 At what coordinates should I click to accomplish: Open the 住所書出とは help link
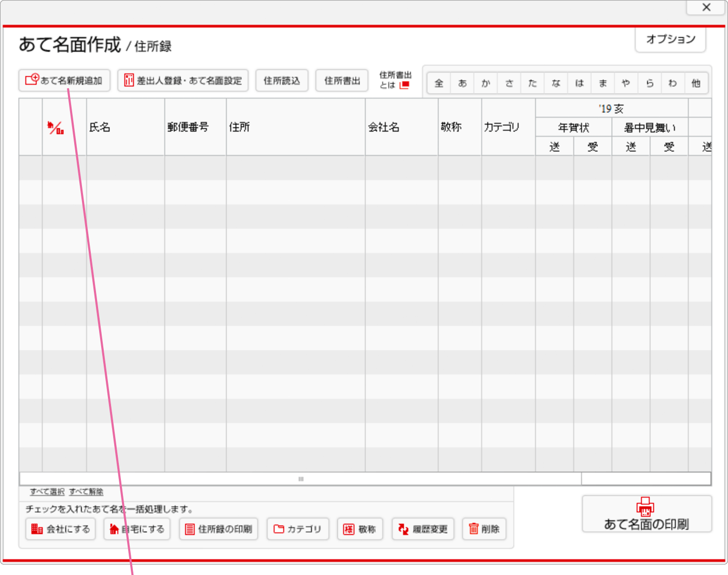point(395,80)
